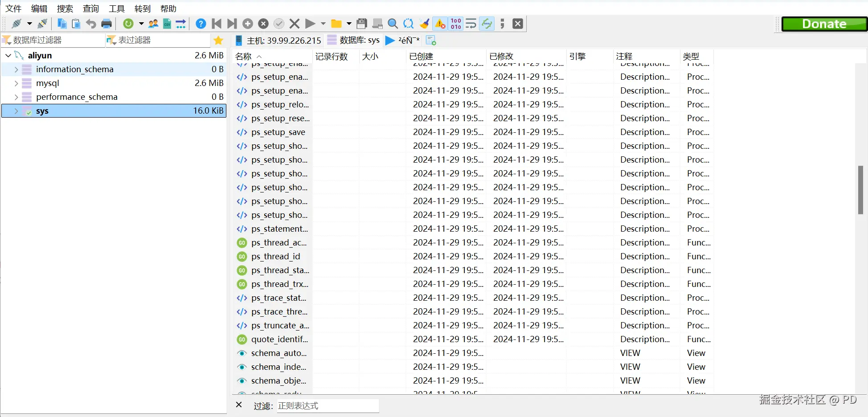Jump to first row icon
868x417 pixels.
point(217,24)
